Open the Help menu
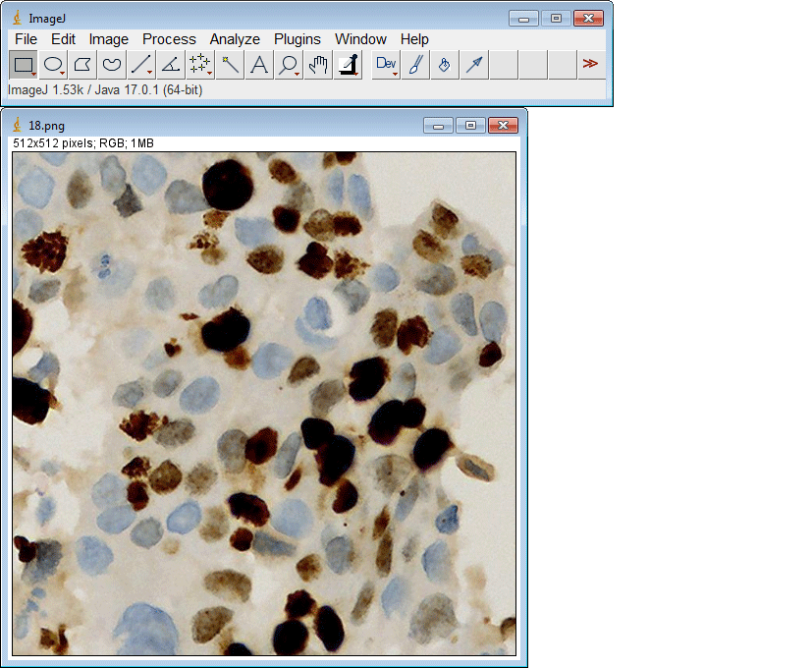 414,39
